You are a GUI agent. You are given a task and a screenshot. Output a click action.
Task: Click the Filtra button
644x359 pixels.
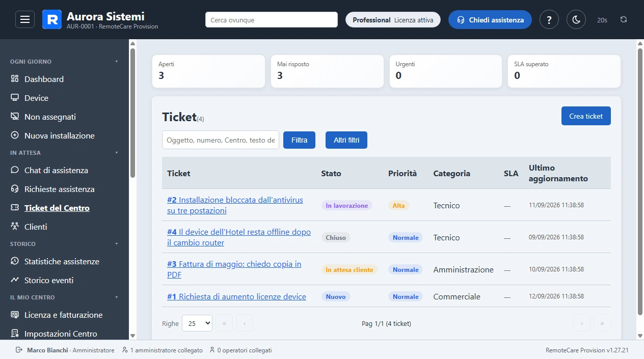[x=299, y=140]
